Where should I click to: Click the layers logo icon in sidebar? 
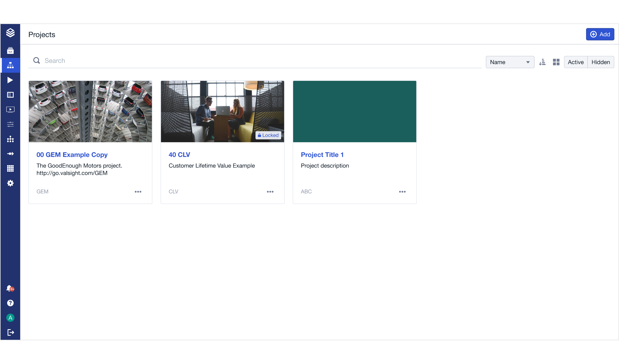click(x=10, y=33)
